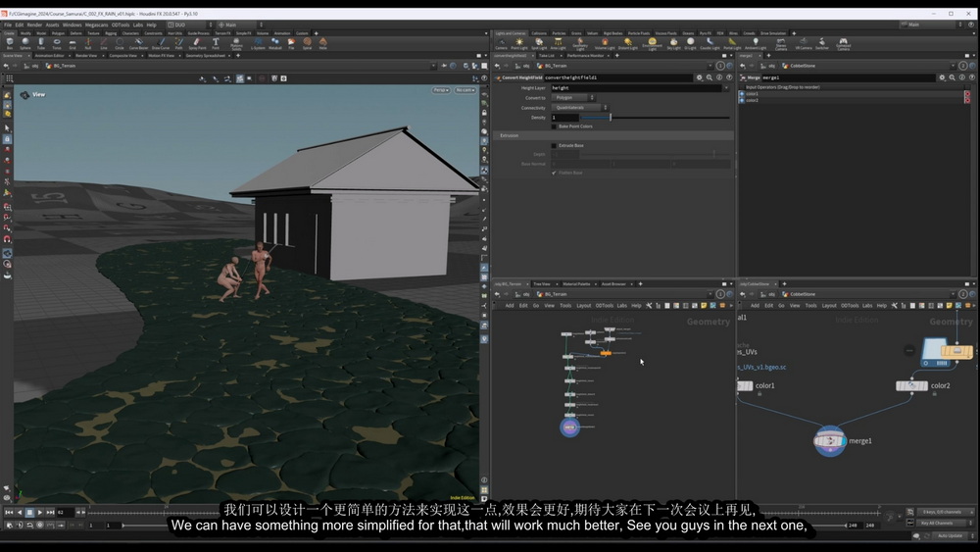The width and height of the screenshot is (980, 552).
Task: Open Add menu in CobbelStone network editor
Action: (755, 306)
